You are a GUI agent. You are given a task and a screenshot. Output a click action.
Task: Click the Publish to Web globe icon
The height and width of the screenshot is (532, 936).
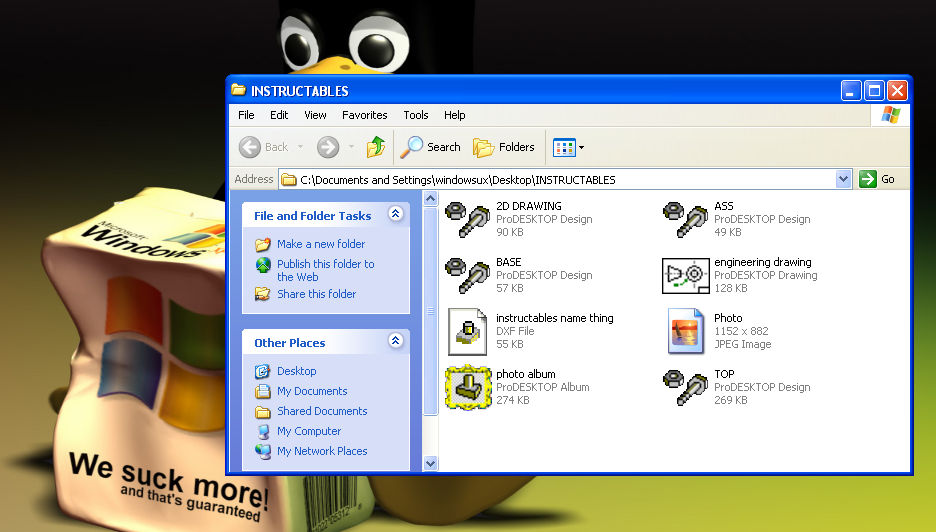pos(263,265)
